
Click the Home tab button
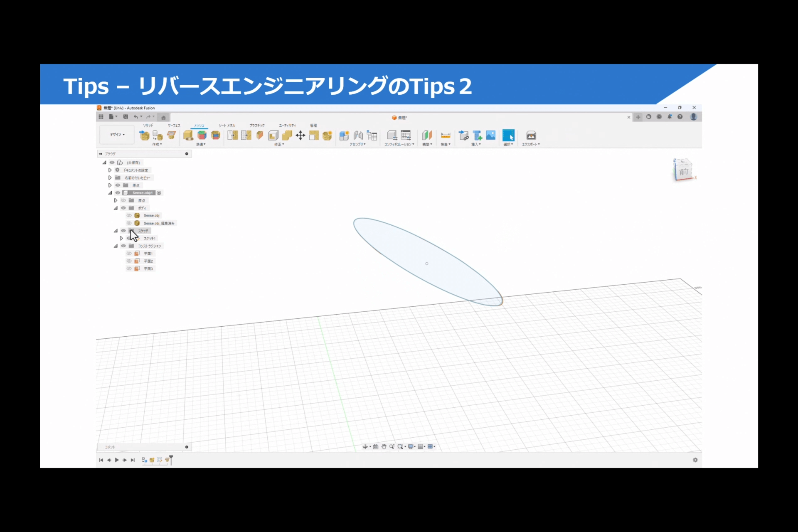coord(163,117)
